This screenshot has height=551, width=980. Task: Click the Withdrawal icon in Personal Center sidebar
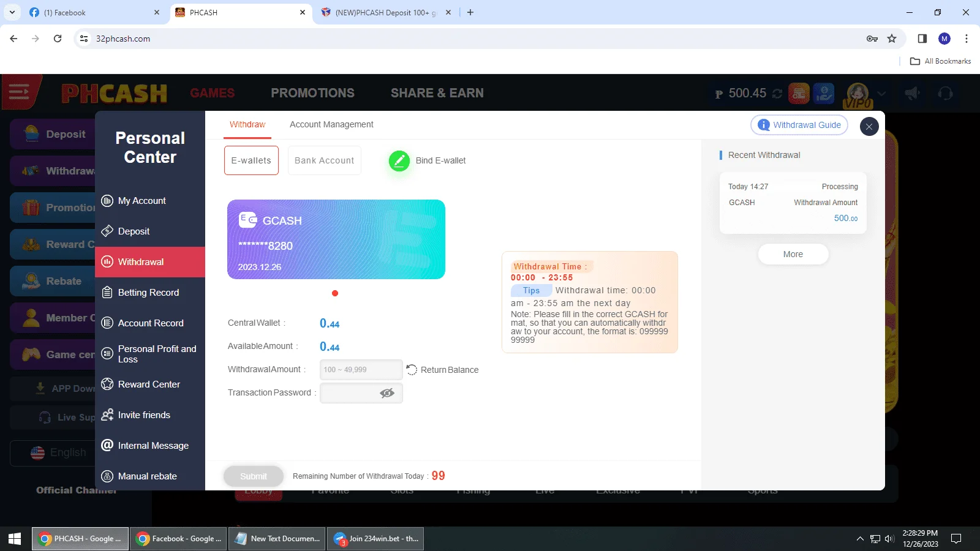pos(107,262)
